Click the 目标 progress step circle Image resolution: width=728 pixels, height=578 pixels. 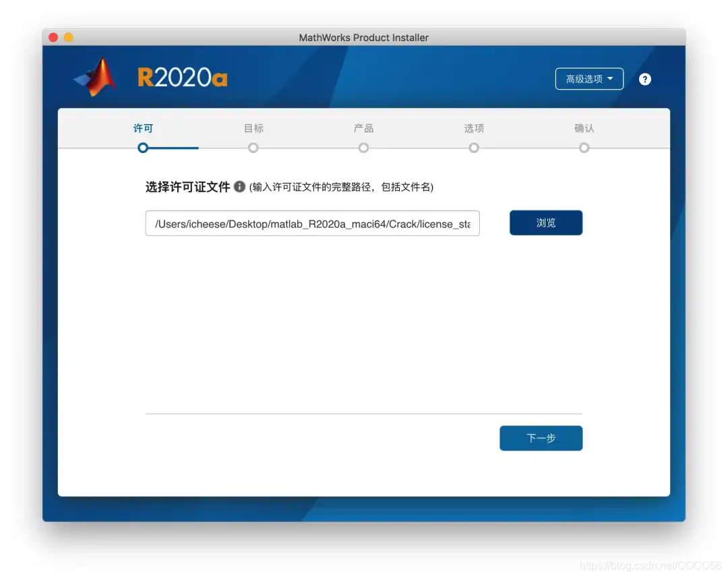253,148
